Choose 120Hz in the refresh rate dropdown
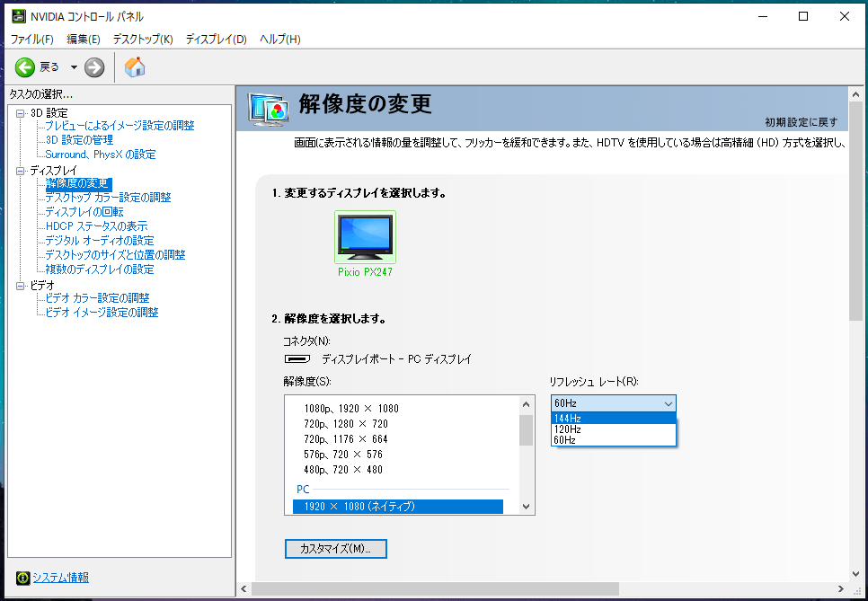Screen dimensions: 868x601 613,429
